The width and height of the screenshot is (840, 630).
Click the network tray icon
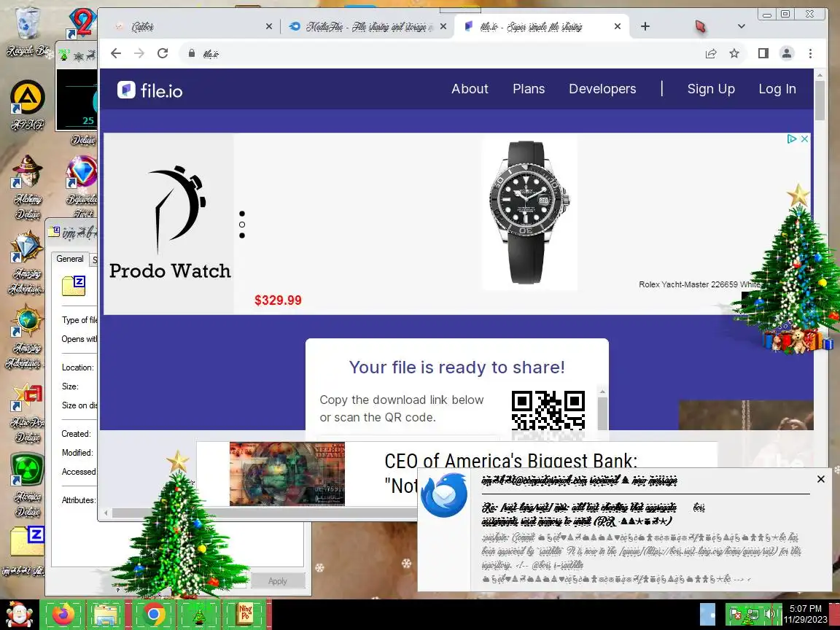tap(753, 614)
